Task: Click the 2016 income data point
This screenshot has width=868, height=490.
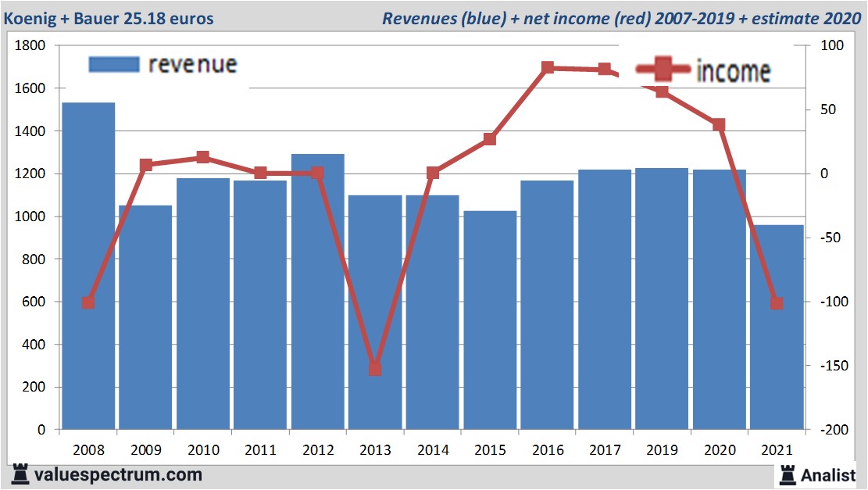Action: coord(547,68)
